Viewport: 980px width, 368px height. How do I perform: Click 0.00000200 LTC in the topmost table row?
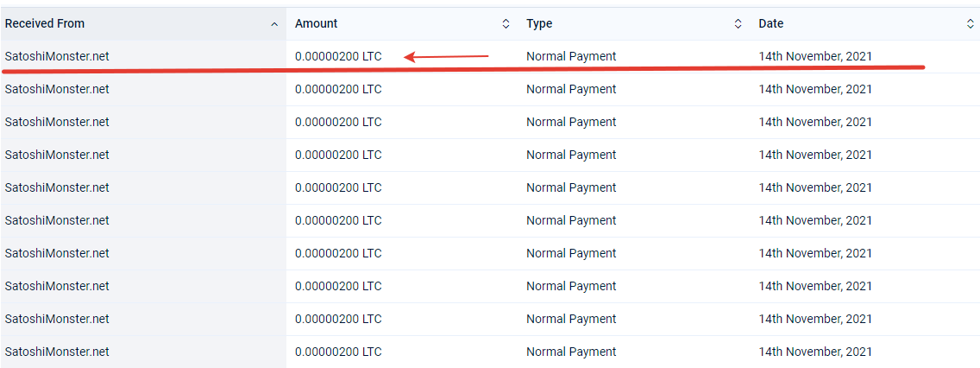[x=338, y=56]
